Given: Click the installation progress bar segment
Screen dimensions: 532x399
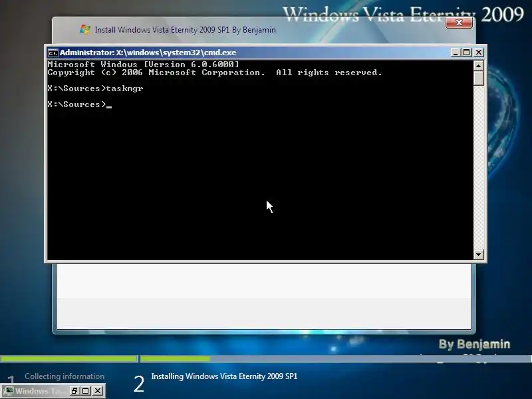Looking at the screenshot, I should pyautogui.click(x=336, y=358).
